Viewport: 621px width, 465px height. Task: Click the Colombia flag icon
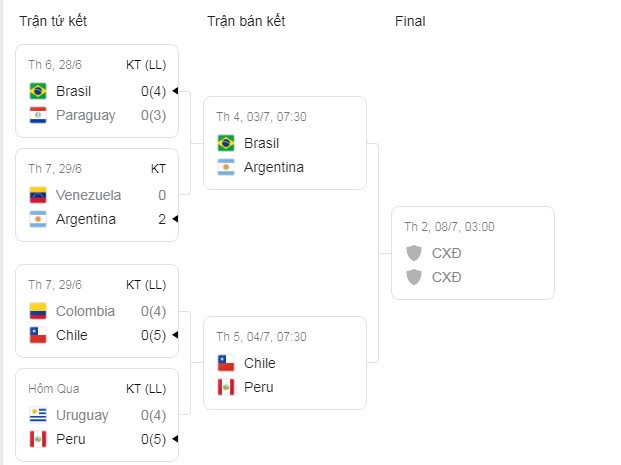point(38,311)
